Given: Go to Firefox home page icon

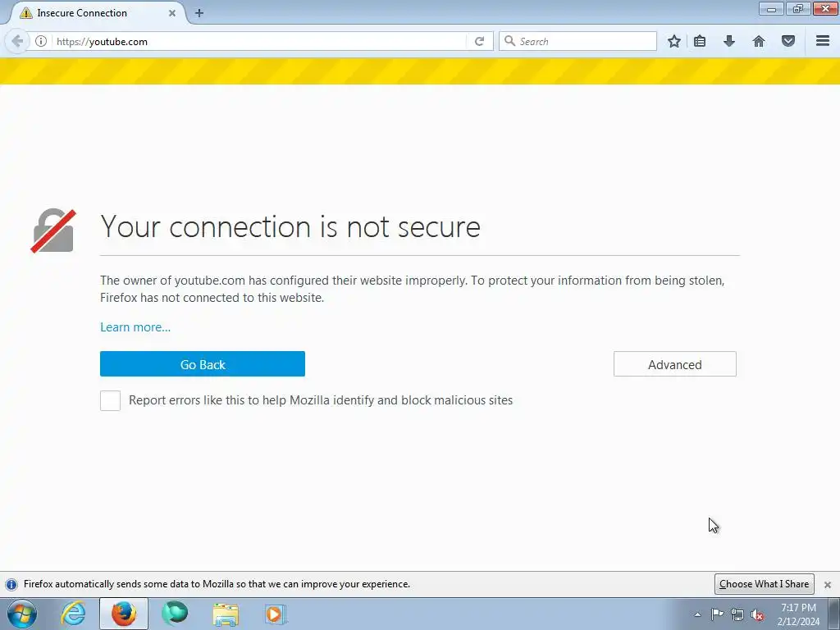Looking at the screenshot, I should (x=759, y=41).
